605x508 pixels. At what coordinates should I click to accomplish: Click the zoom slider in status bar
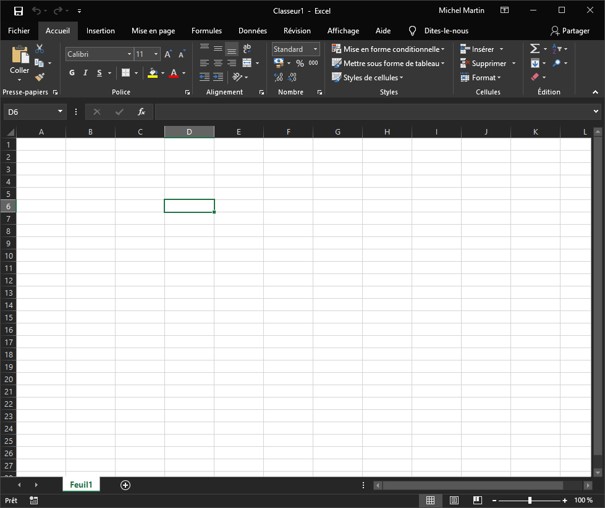tap(530, 500)
